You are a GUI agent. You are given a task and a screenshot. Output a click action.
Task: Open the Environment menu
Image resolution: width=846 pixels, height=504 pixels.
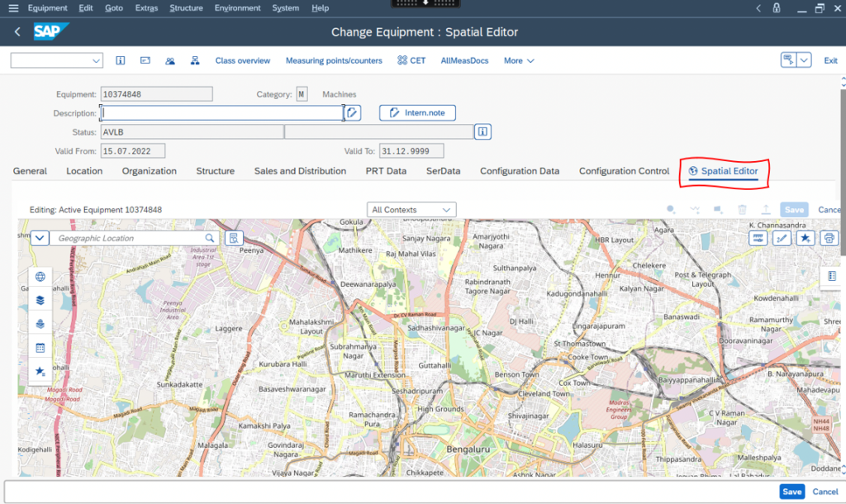pos(237,7)
